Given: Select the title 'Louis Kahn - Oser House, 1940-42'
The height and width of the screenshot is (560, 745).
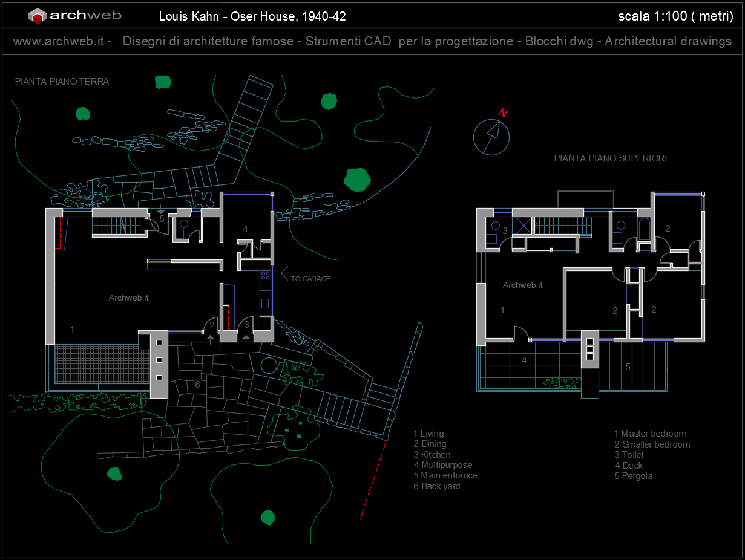Looking at the screenshot, I should 252,16.
